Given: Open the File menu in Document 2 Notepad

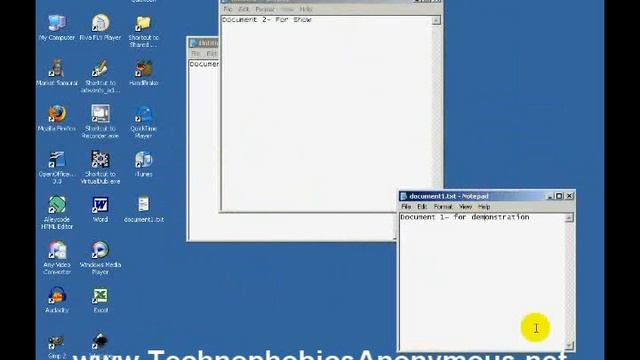Looking at the screenshot, I should click(228, 9).
